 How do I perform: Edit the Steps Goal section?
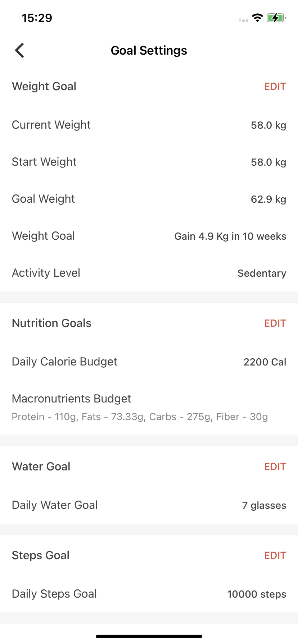click(x=275, y=556)
